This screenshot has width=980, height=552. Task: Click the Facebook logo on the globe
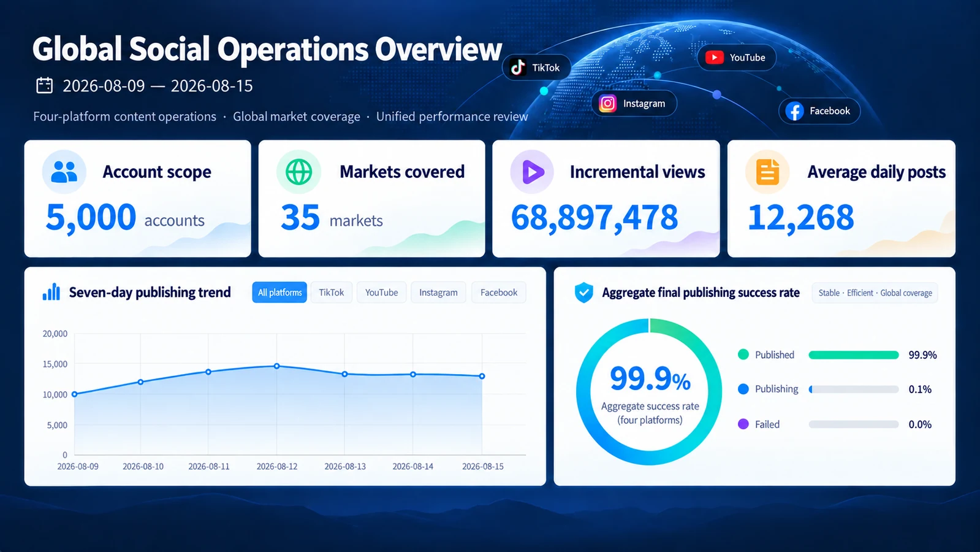tap(794, 111)
